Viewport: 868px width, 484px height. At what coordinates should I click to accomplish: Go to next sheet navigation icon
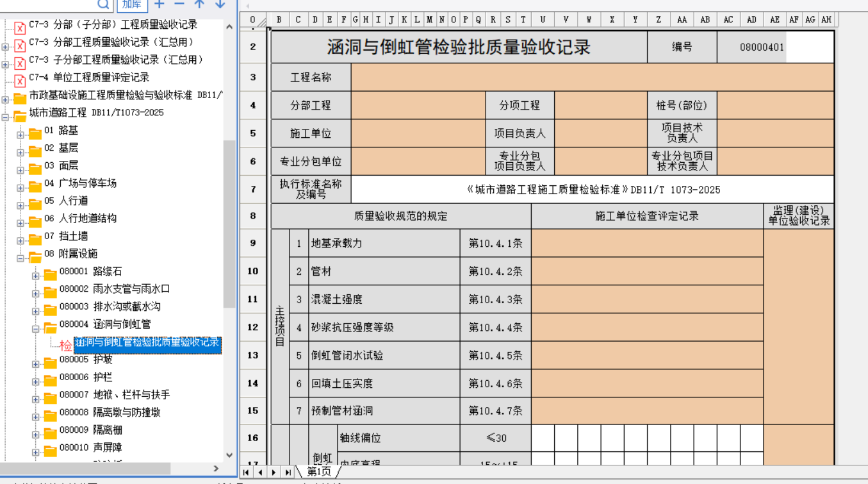pyautogui.click(x=274, y=472)
